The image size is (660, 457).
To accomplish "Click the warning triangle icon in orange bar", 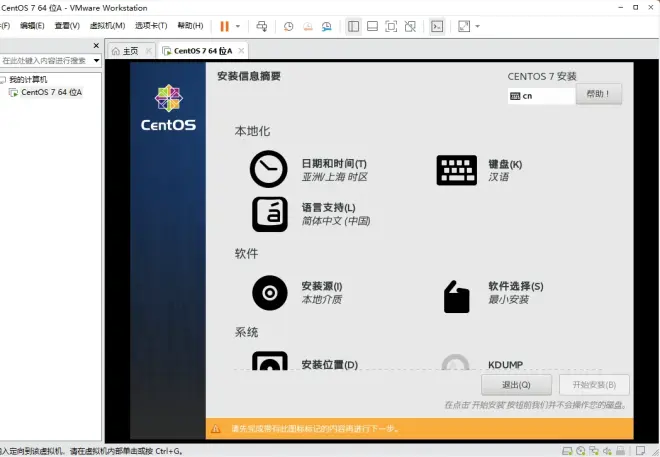I will (x=216, y=429).
